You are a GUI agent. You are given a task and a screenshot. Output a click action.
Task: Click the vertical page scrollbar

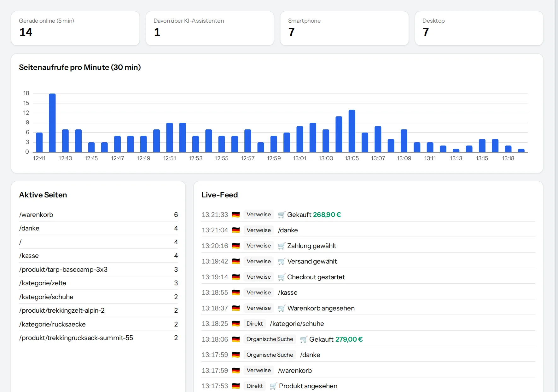(556, 196)
